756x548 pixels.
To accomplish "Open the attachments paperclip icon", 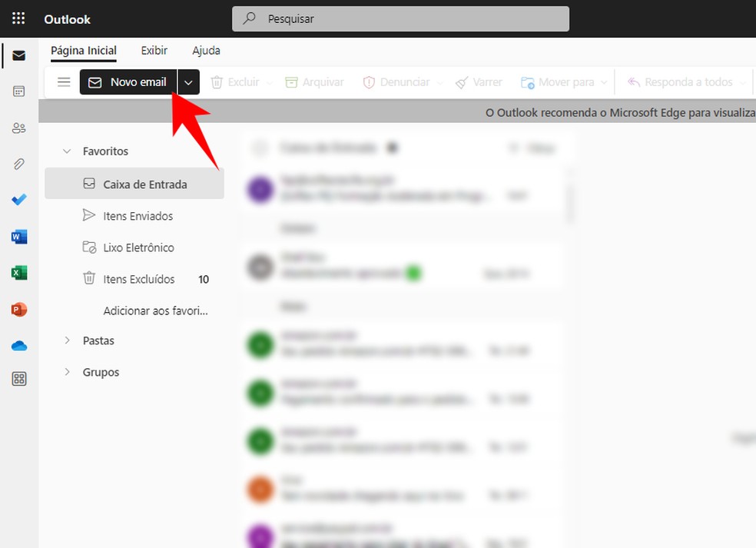I will coord(19,164).
